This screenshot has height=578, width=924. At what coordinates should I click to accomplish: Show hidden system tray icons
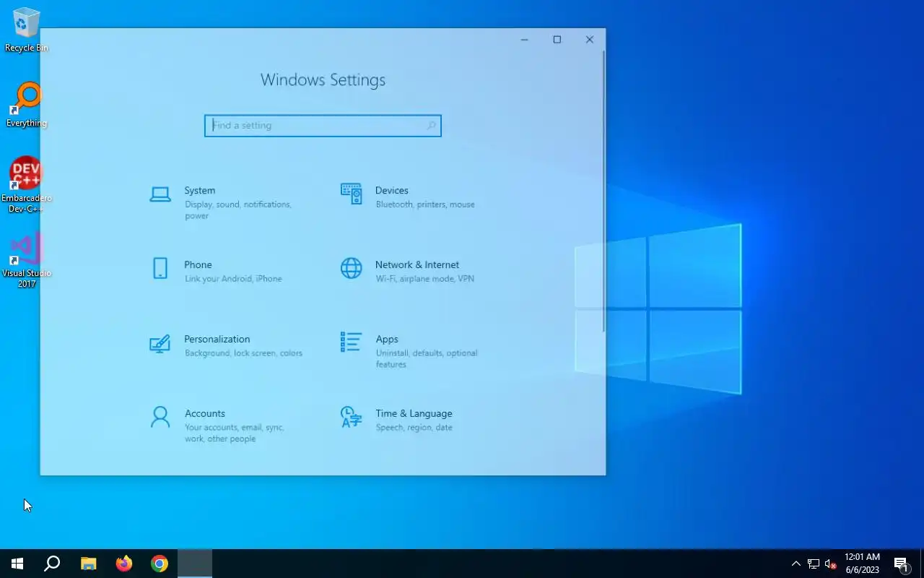pos(796,564)
